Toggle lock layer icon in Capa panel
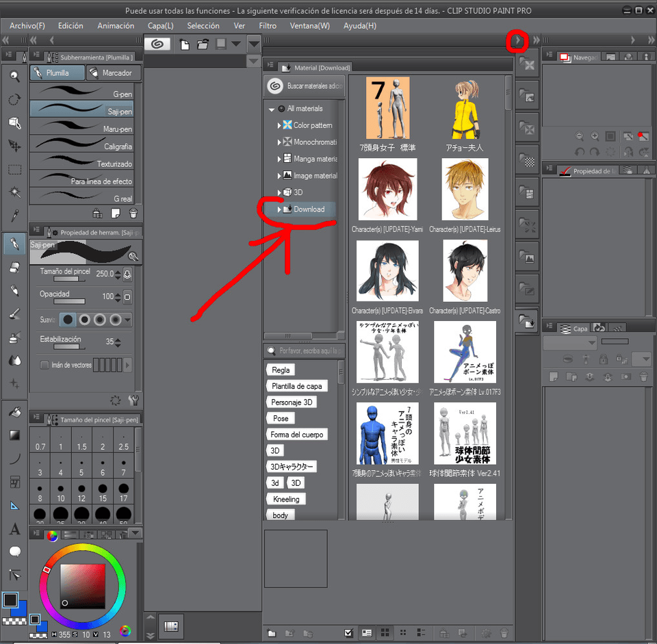Image resolution: width=657 pixels, height=644 pixels. point(604,359)
